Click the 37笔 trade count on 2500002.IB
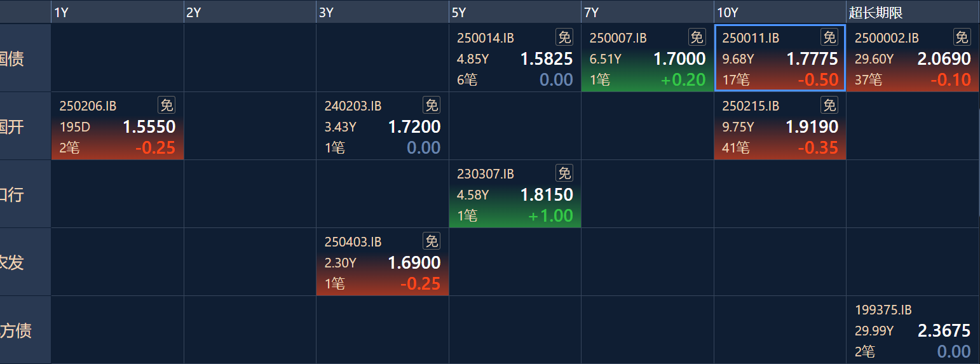 coord(868,80)
